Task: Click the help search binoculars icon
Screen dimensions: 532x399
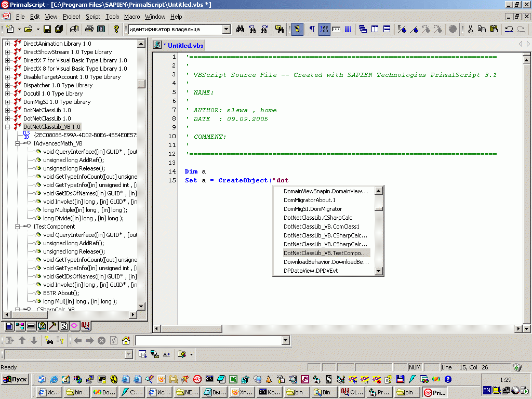Action: (49, 340)
